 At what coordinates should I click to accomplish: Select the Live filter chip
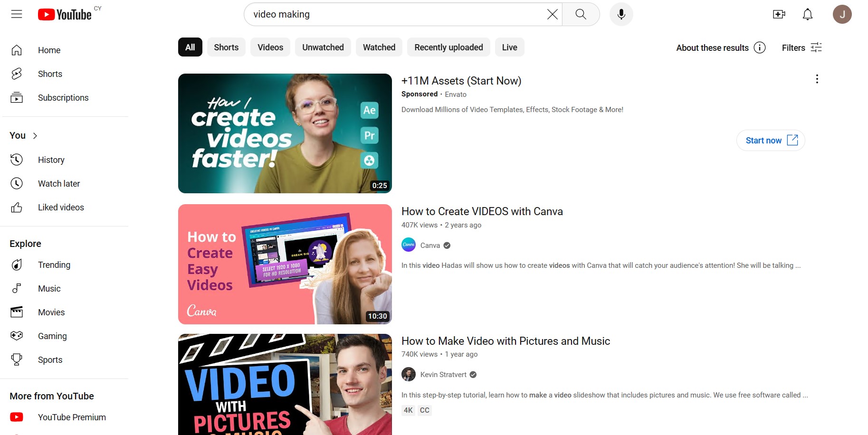tap(510, 47)
